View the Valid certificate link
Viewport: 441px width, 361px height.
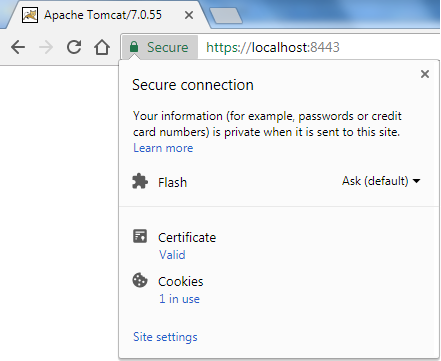[172, 255]
